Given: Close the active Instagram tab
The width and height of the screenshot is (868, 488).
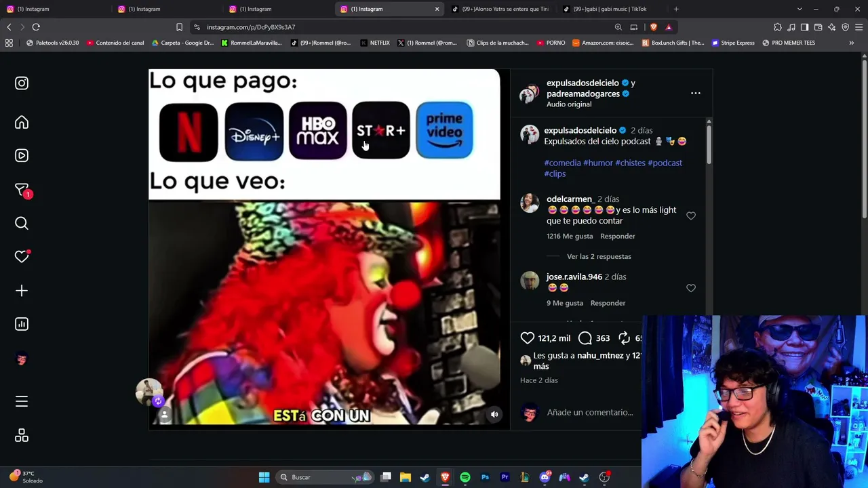Looking at the screenshot, I should point(437,9).
